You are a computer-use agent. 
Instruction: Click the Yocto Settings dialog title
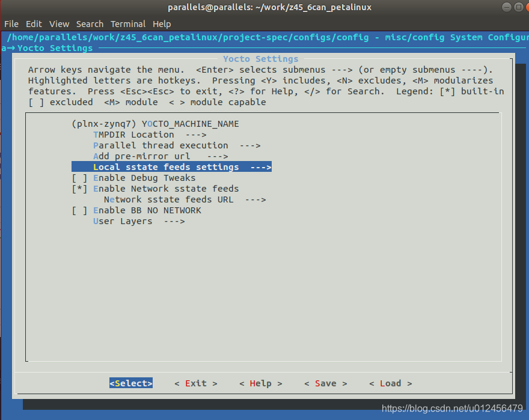click(x=261, y=59)
